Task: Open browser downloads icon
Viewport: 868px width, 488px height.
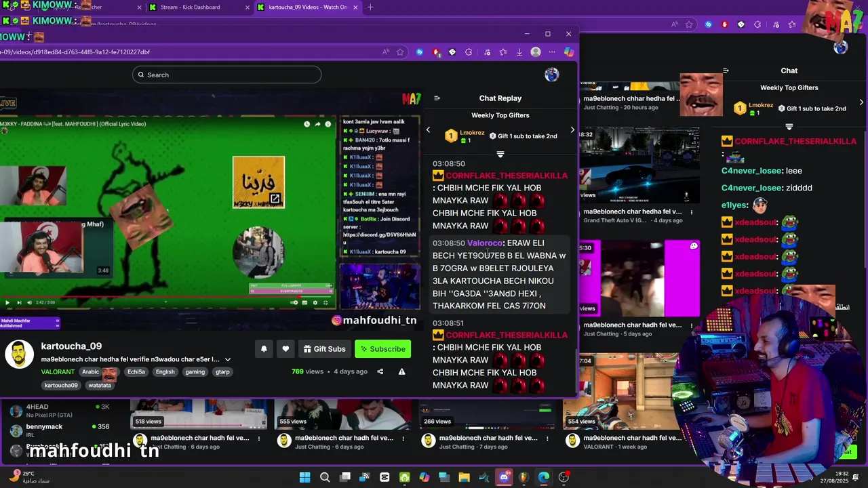Action: tap(519, 52)
